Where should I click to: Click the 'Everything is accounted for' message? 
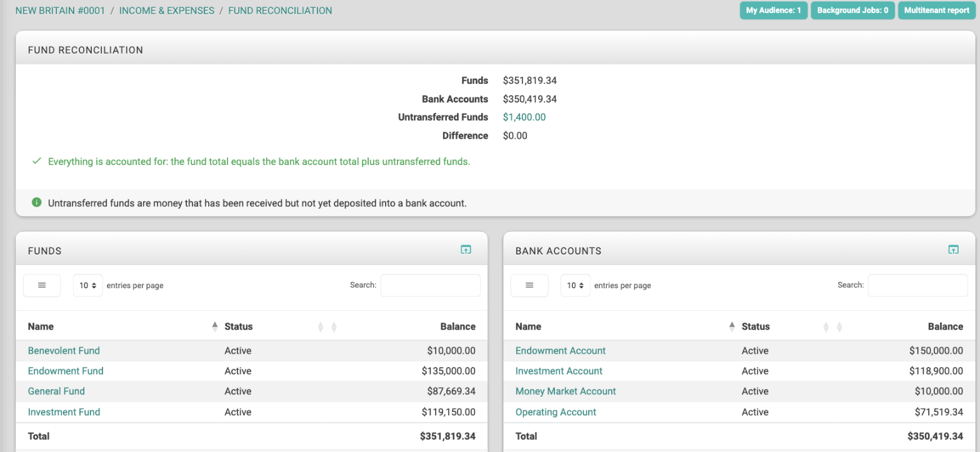tap(259, 161)
